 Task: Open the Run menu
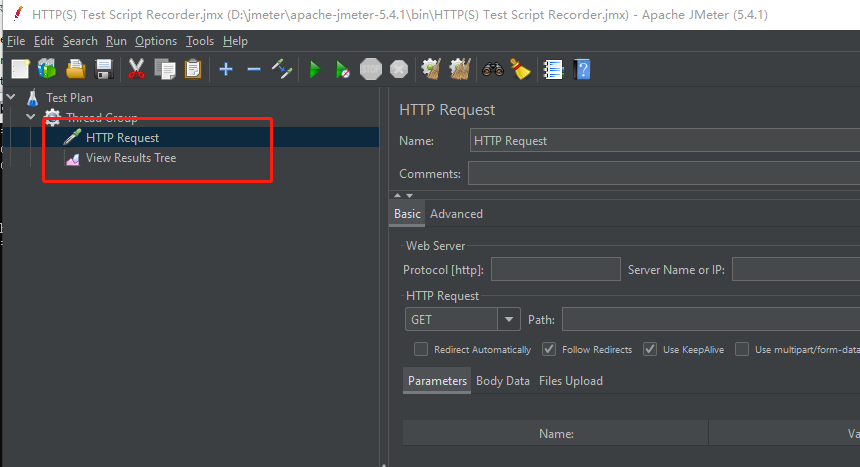click(x=116, y=41)
